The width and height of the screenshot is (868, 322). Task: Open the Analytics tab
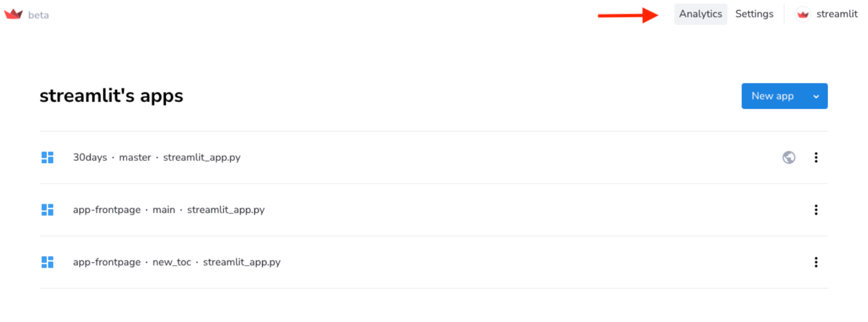[x=700, y=14]
